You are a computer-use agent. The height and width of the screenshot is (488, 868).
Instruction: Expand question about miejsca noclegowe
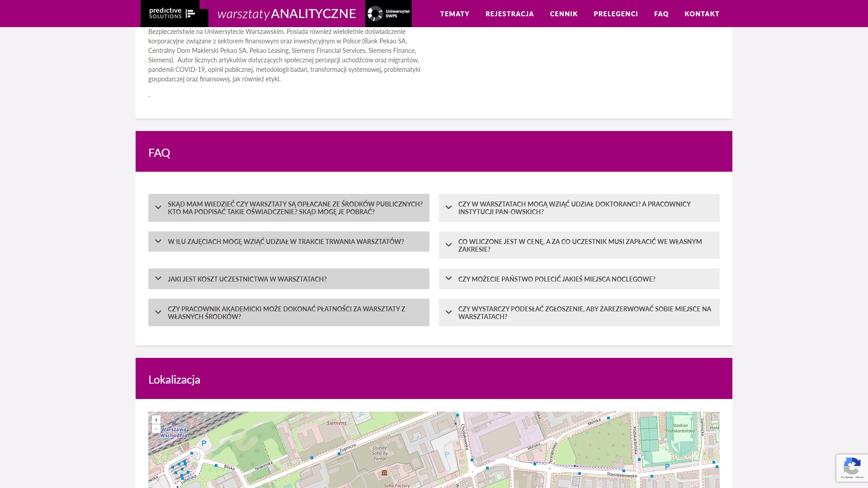coord(579,279)
